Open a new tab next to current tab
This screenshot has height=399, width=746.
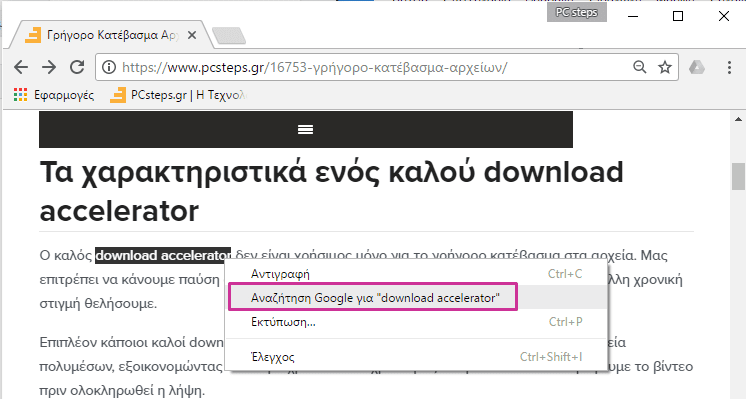coord(229,36)
